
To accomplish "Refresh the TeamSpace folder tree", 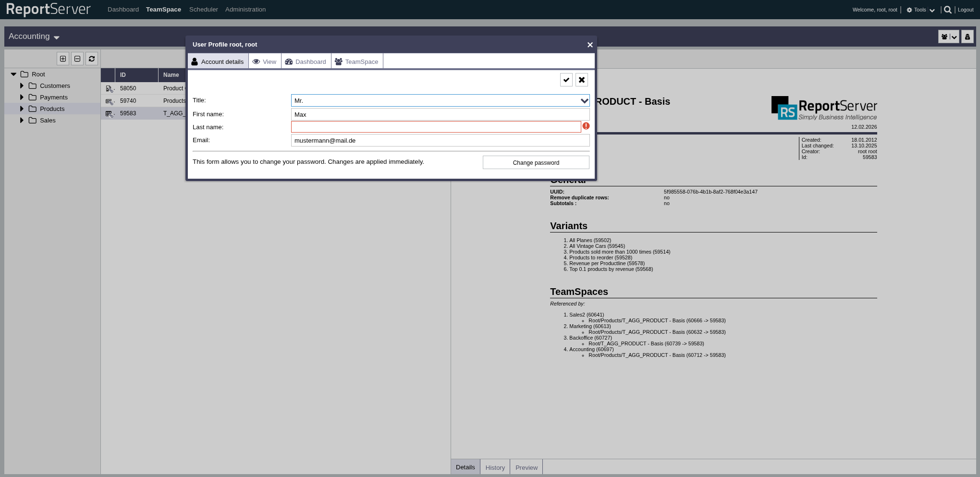I will tap(92, 59).
